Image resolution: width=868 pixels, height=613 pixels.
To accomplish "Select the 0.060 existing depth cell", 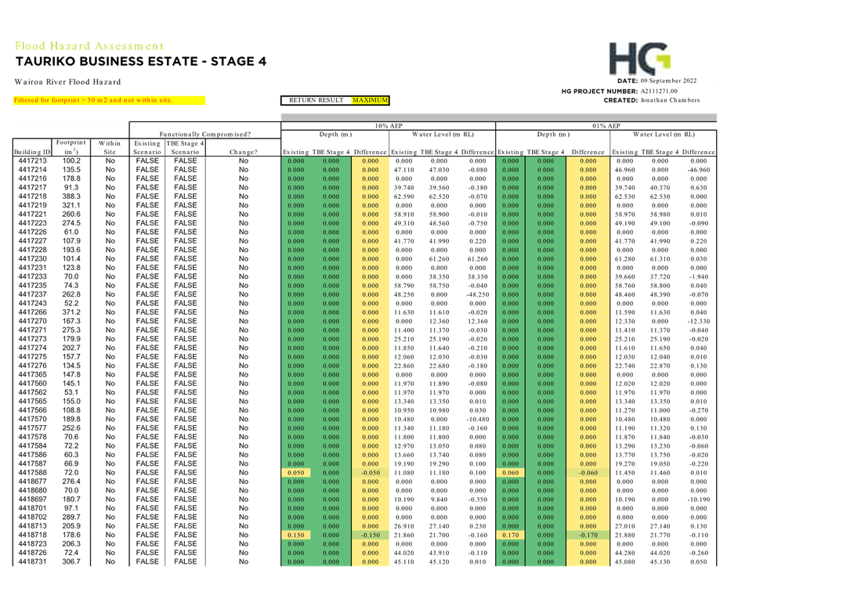I will point(510,473).
